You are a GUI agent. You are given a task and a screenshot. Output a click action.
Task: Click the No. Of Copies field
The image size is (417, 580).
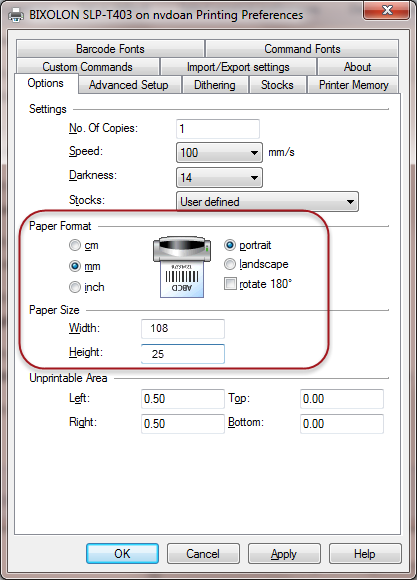coord(218,129)
